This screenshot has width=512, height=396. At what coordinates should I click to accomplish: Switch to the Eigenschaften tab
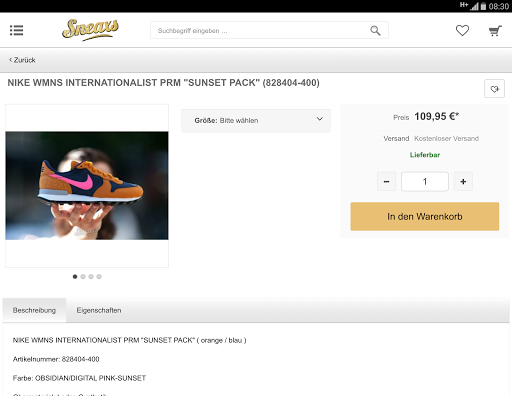tap(99, 310)
